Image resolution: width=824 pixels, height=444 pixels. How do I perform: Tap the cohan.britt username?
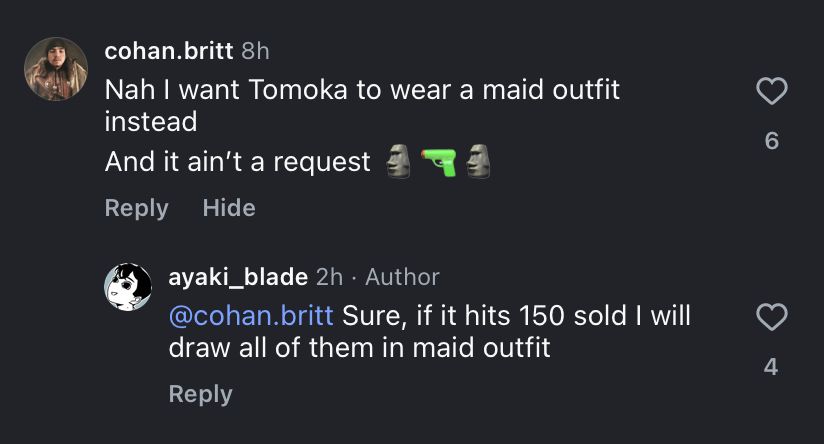click(x=169, y=51)
